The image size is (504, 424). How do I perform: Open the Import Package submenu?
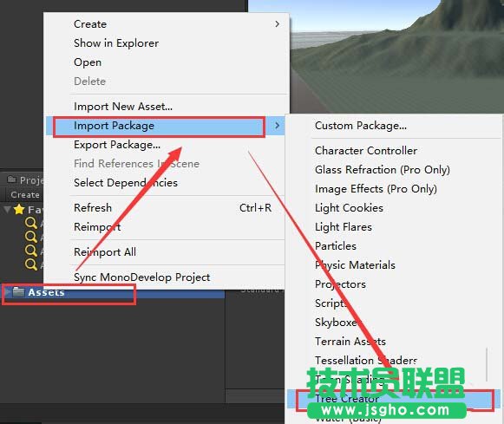167,126
